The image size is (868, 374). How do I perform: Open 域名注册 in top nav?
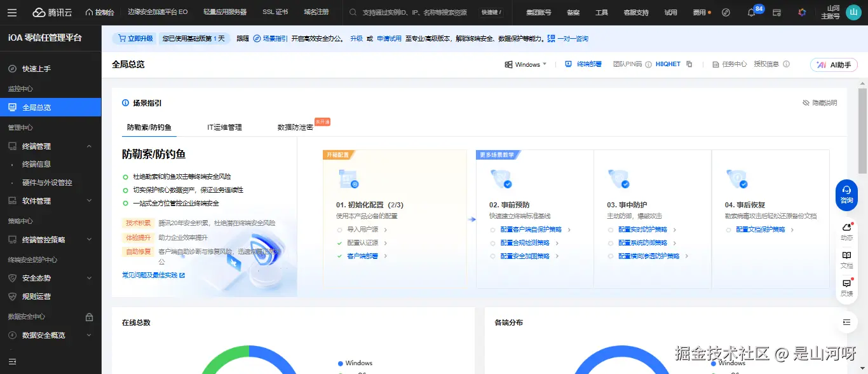(316, 12)
